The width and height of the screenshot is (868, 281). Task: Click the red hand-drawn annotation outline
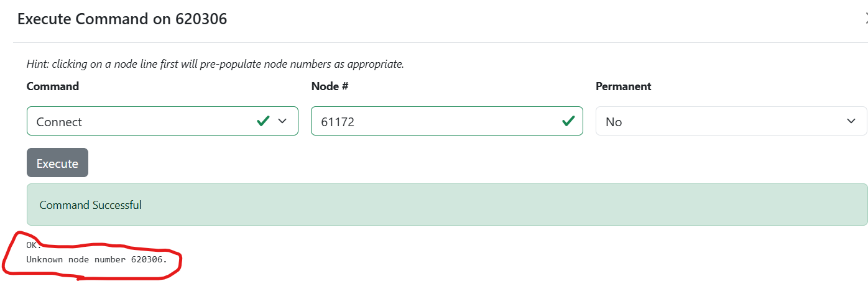coord(92,256)
